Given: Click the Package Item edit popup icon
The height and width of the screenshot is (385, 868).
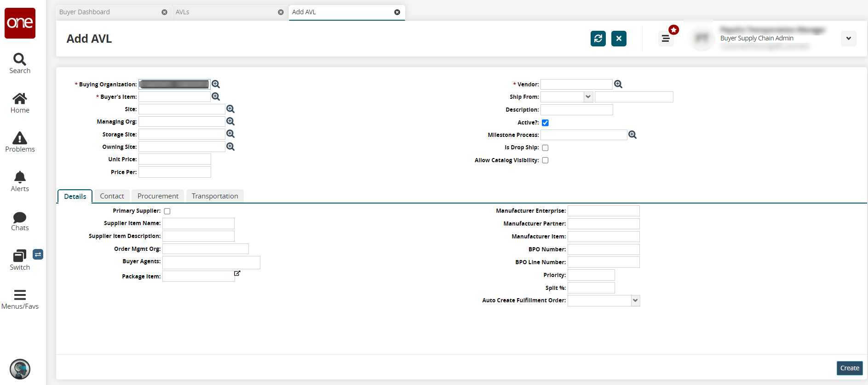Looking at the screenshot, I should click(237, 273).
